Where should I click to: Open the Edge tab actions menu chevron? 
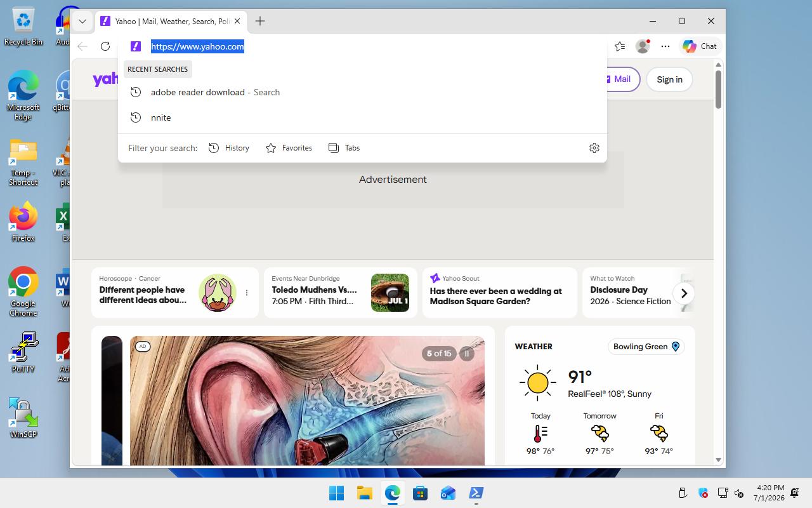click(x=82, y=21)
